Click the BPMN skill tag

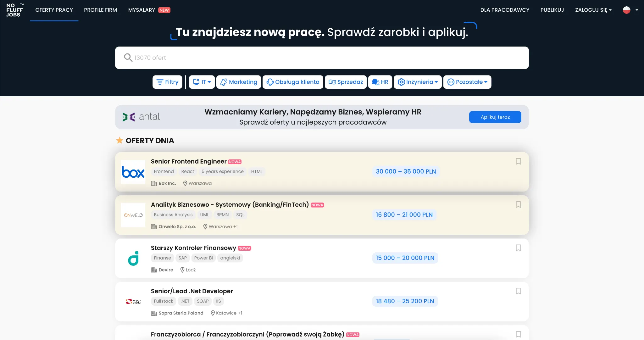(x=223, y=215)
